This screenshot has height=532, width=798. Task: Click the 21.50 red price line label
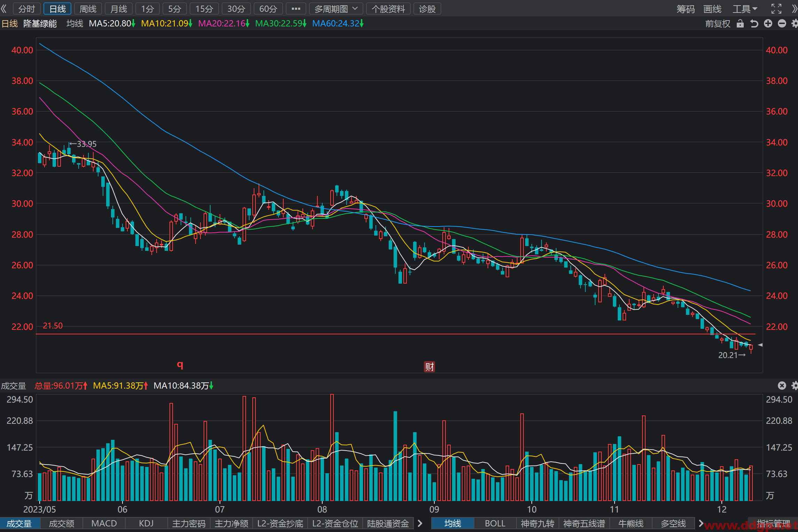coord(53,326)
